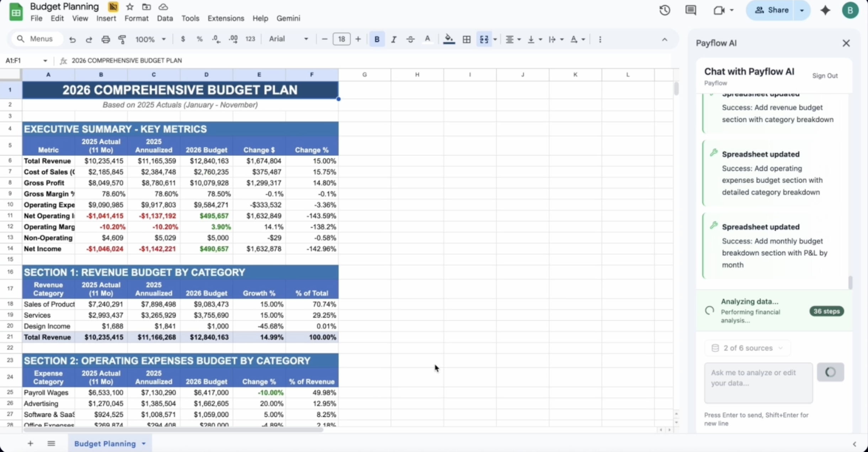
Task: Click the Gemini sparkle icon
Action: (x=825, y=10)
